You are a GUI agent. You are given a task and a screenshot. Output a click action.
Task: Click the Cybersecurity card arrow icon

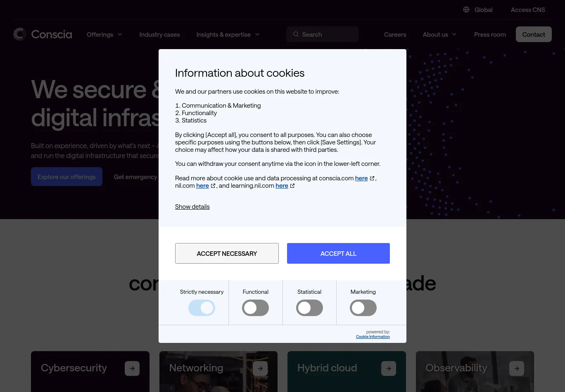click(132, 368)
